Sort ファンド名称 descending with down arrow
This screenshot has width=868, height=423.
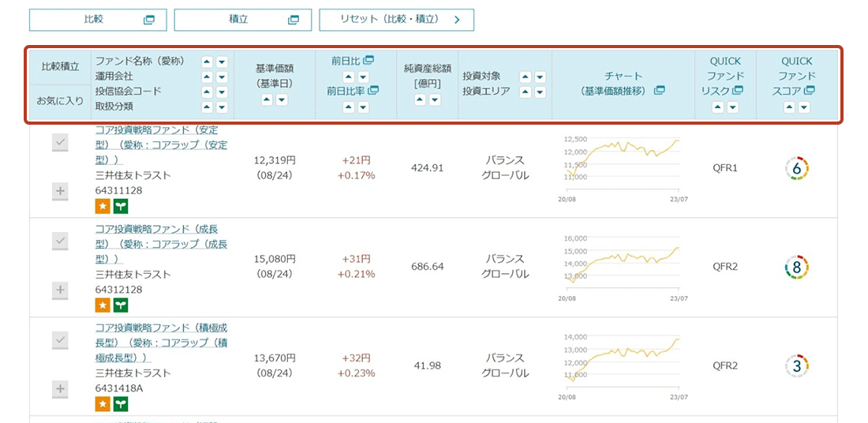coord(222,62)
